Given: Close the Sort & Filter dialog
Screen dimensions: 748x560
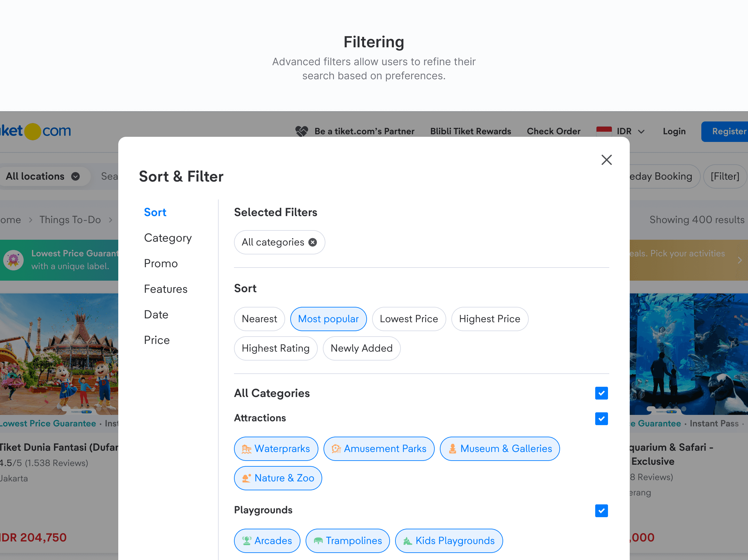Looking at the screenshot, I should pyautogui.click(x=606, y=160).
